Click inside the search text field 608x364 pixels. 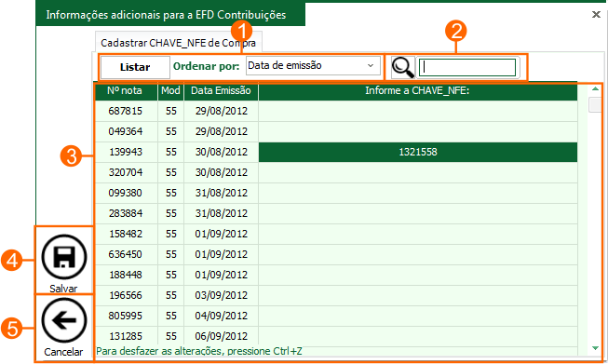(467, 67)
